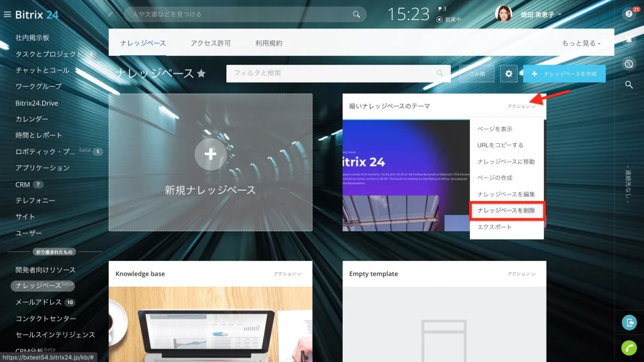The width and height of the screenshot is (644, 362).
Task: Click the user avatar photo
Action: 503,14
